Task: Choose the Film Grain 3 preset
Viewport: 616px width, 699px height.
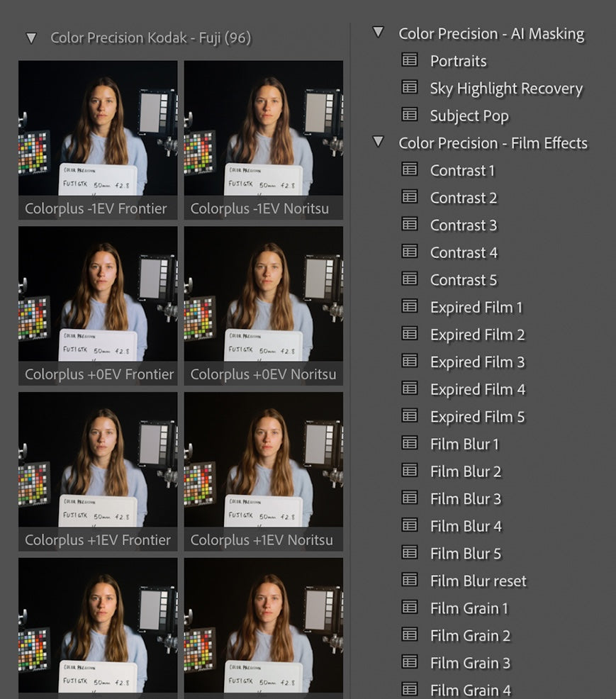Action: point(470,663)
